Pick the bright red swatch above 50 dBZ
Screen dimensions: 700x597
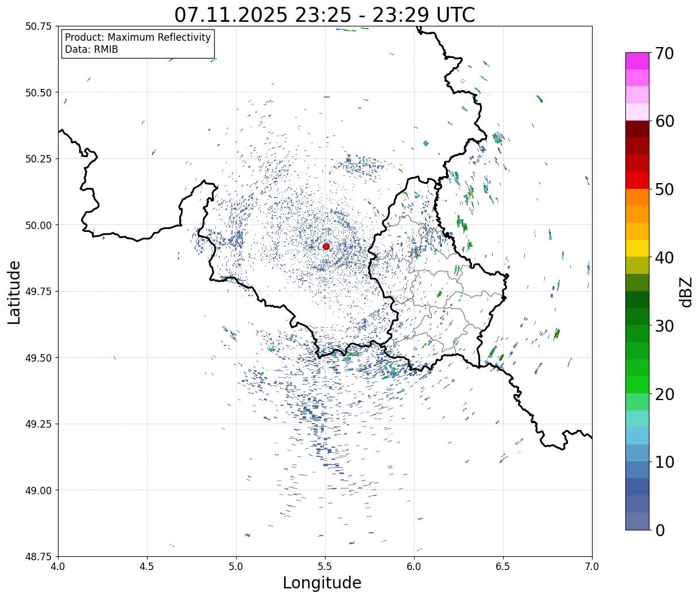[637, 180]
